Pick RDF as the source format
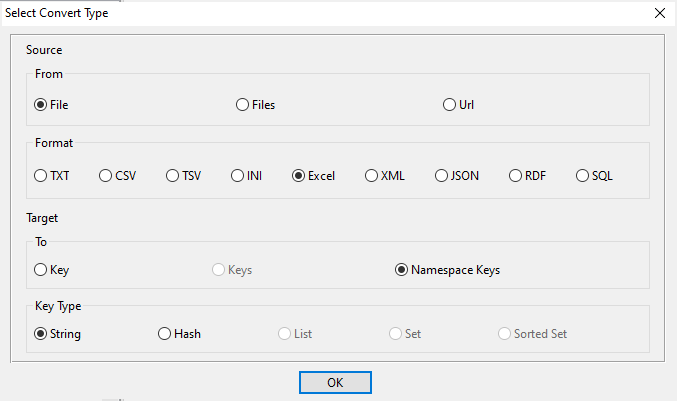Viewport: 677px width, 401px height. tap(516, 175)
